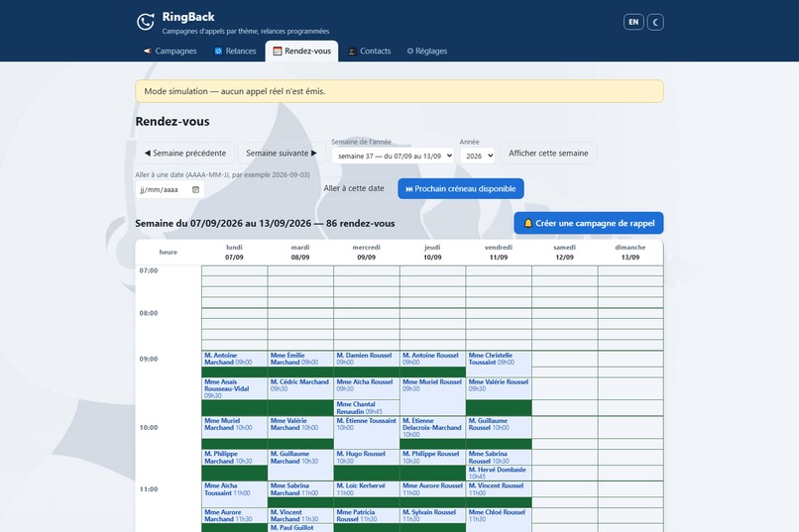The height and width of the screenshot is (532, 799).
Task: Click the RingBack phone logo icon
Action: click(x=145, y=22)
